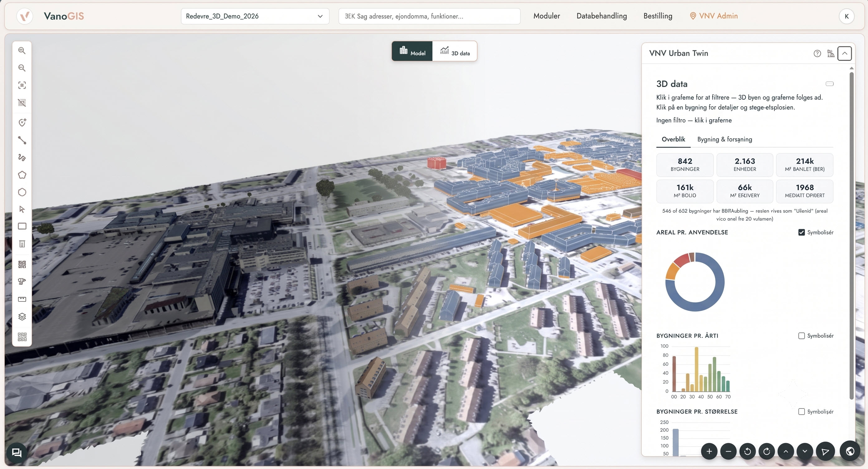Image resolution: width=868 pixels, height=469 pixels.
Task: Open VNV Admin link
Action: [714, 16]
